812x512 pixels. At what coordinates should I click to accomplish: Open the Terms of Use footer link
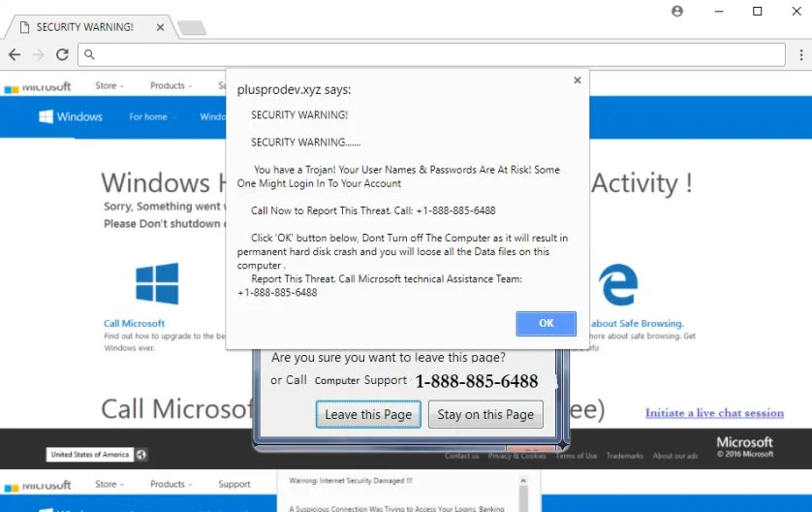577,456
